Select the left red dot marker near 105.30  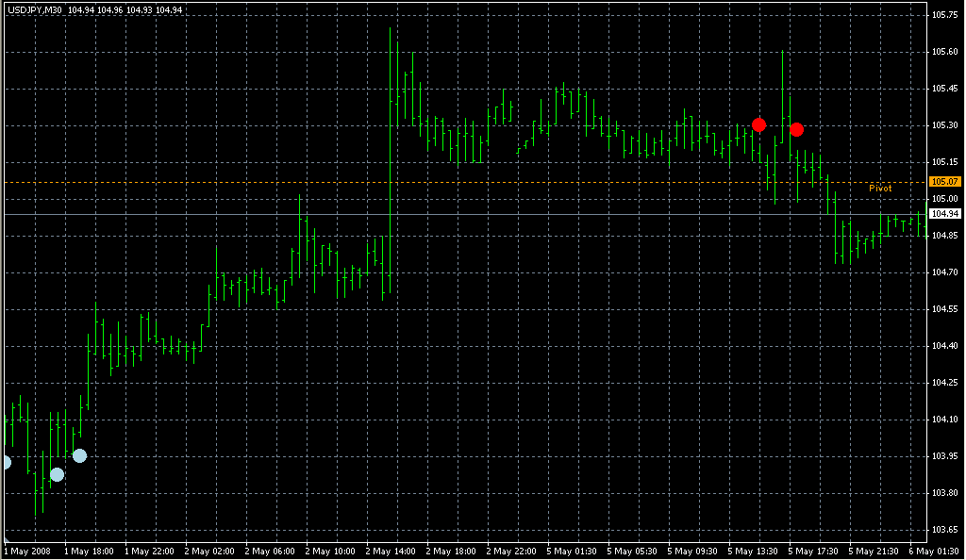pyautogui.click(x=759, y=125)
